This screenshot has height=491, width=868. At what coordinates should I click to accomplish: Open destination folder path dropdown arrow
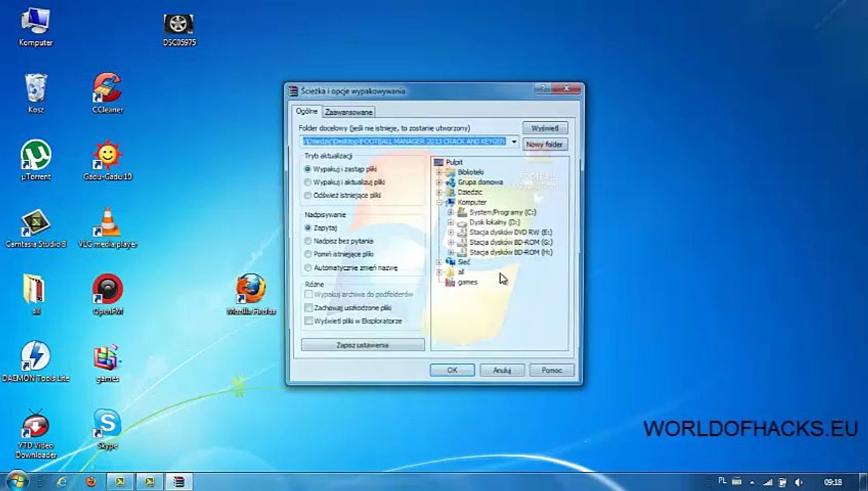click(x=514, y=142)
